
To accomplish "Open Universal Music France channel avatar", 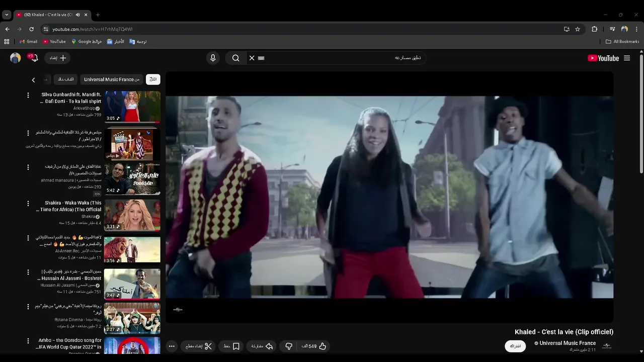I will pyautogui.click(x=607, y=346).
